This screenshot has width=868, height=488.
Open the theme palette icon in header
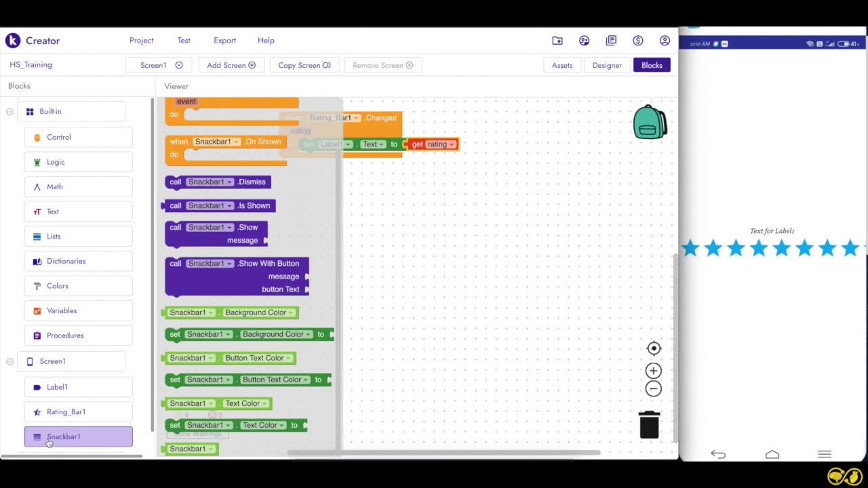tap(585, 41)
